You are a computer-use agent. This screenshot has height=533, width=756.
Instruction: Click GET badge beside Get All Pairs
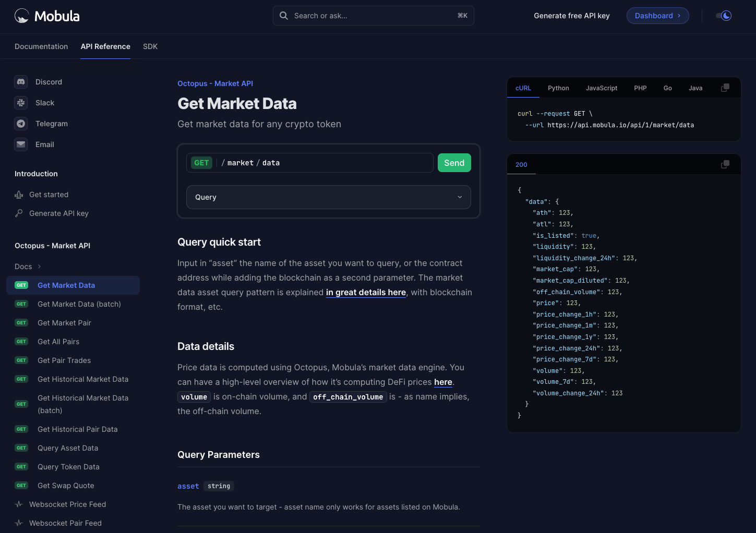click(x=21, y=342)
